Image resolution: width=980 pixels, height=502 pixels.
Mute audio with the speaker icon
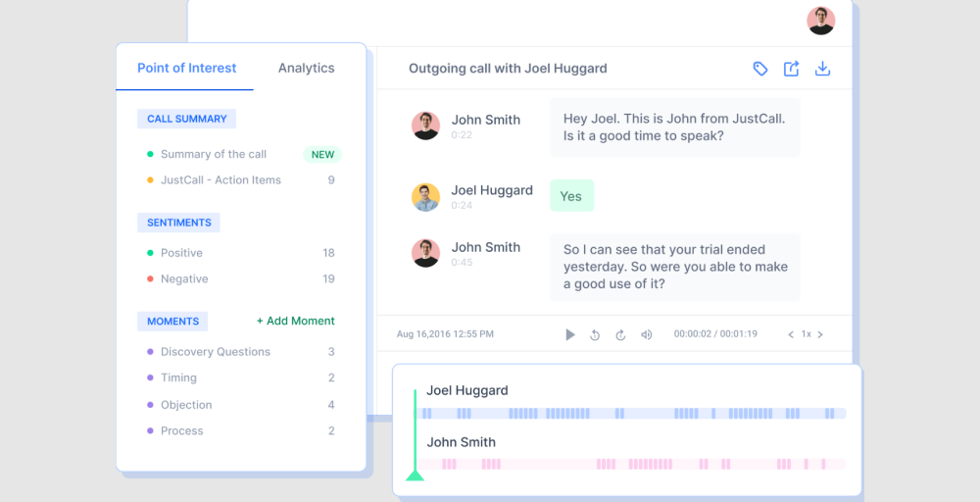tap(646, 335)
